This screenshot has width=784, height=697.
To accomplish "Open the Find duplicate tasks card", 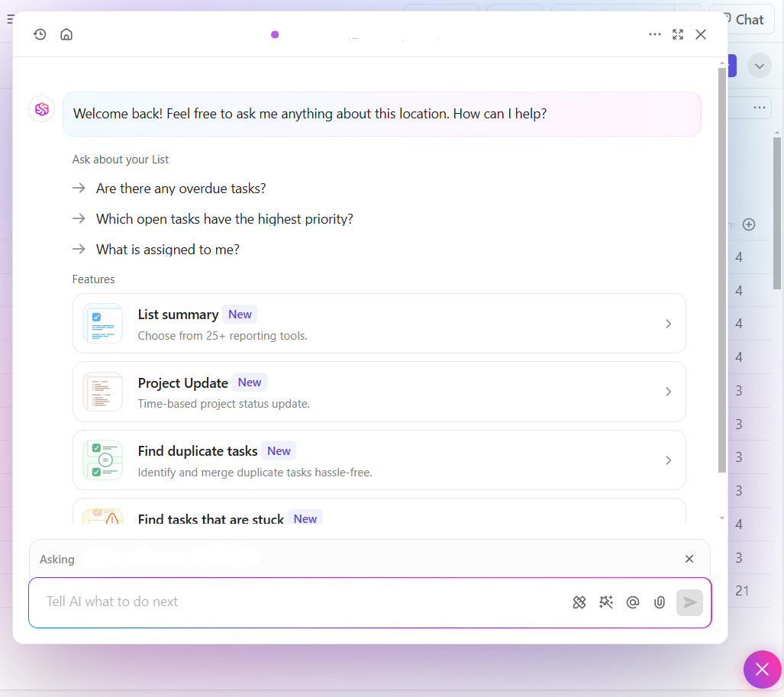I will pyautogui.click(x=379, y=460).
